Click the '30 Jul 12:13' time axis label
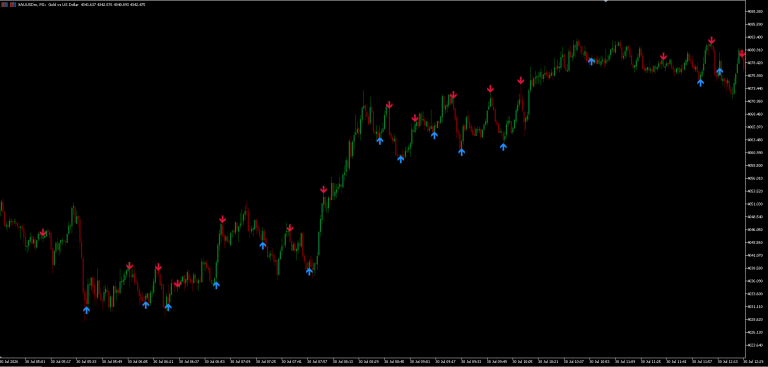Screen dimensions: 768x367 728,362
